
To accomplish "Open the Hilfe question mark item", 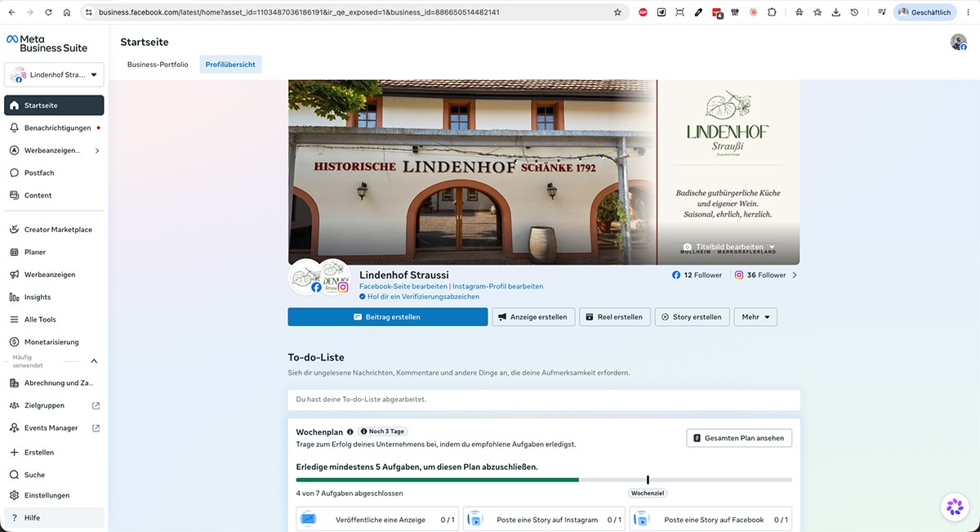I will click(x=54, y=517).
